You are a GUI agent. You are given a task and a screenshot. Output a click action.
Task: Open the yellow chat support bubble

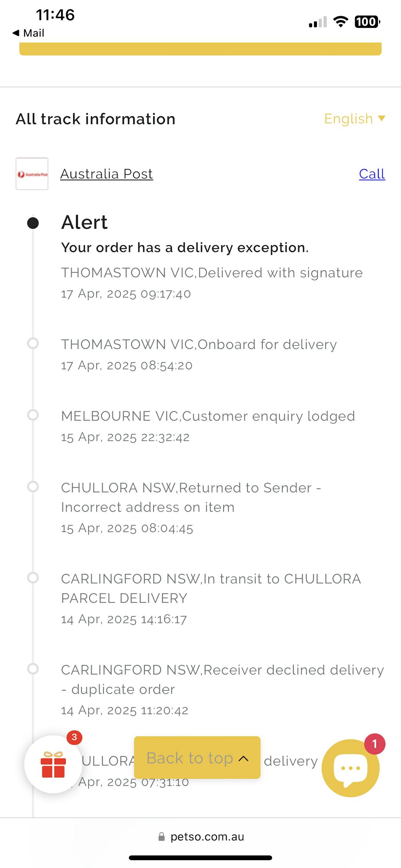[x=350, y=768]
